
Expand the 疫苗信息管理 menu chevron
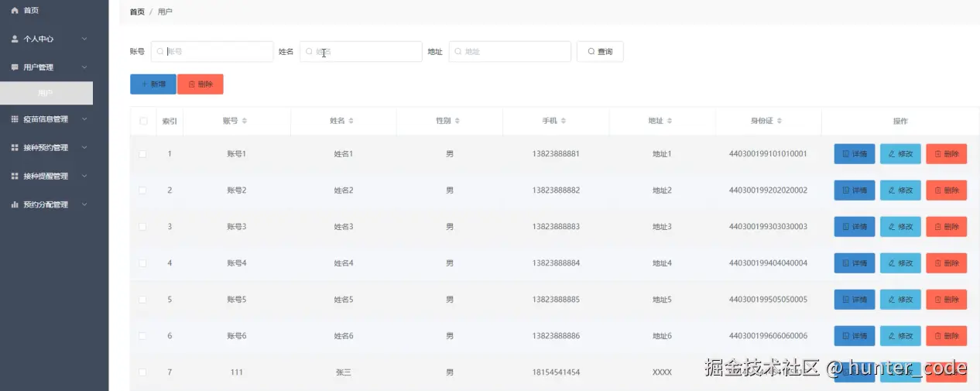tap(84, 119)
